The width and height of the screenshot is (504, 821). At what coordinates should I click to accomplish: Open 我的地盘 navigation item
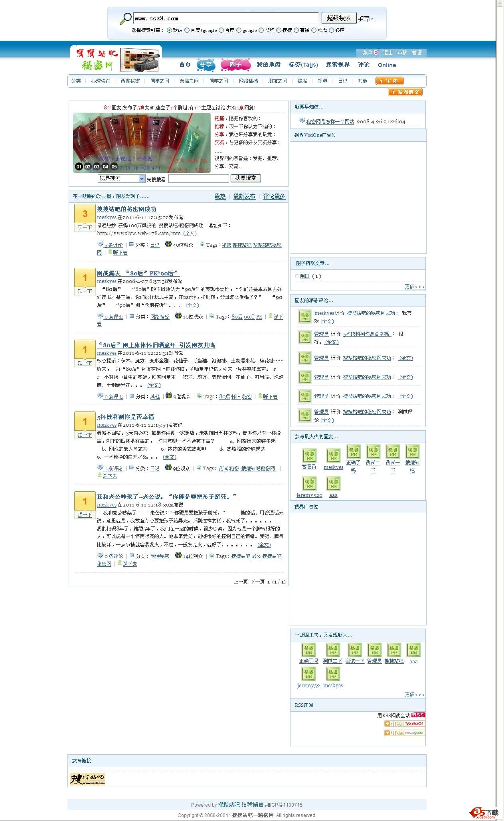click(x=269, y=65)
